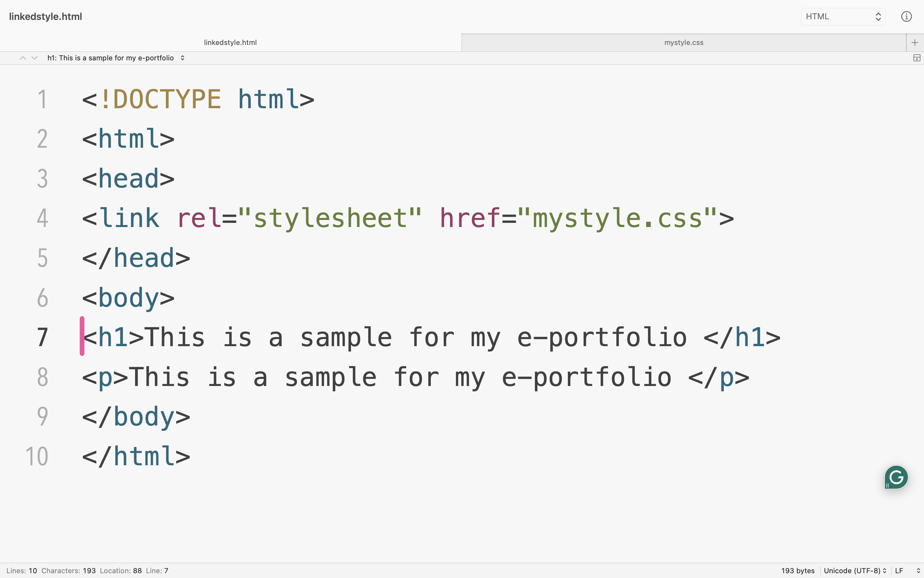This screenshot has height=578, width=924.
Task: Click the closing p tag on line 8
Action: coord(719,377)
